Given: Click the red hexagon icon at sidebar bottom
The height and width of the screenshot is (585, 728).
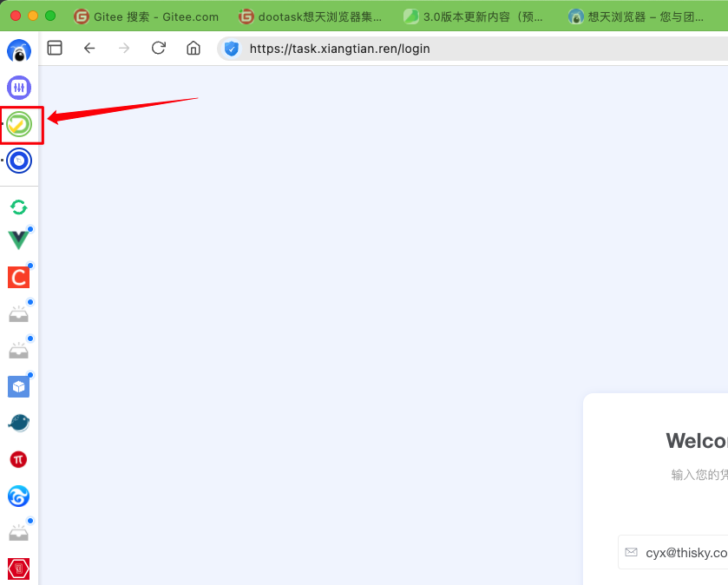Looking at the screenshot, I should [x=19, y=569].
